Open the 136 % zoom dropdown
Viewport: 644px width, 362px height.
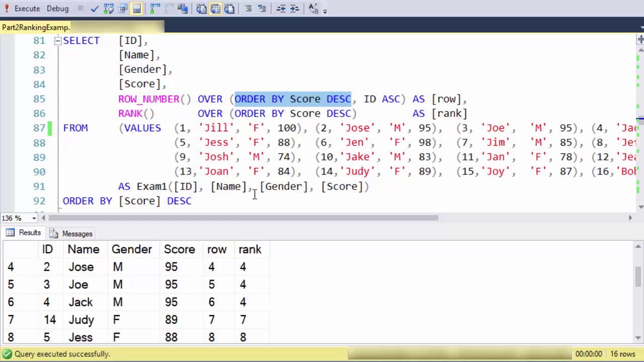[34, 218]
